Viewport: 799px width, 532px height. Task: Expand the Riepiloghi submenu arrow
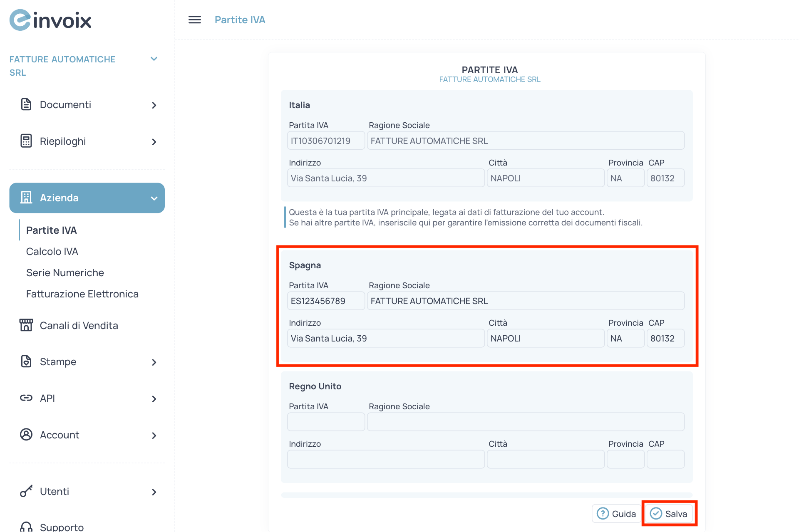[x=154, y=142]
